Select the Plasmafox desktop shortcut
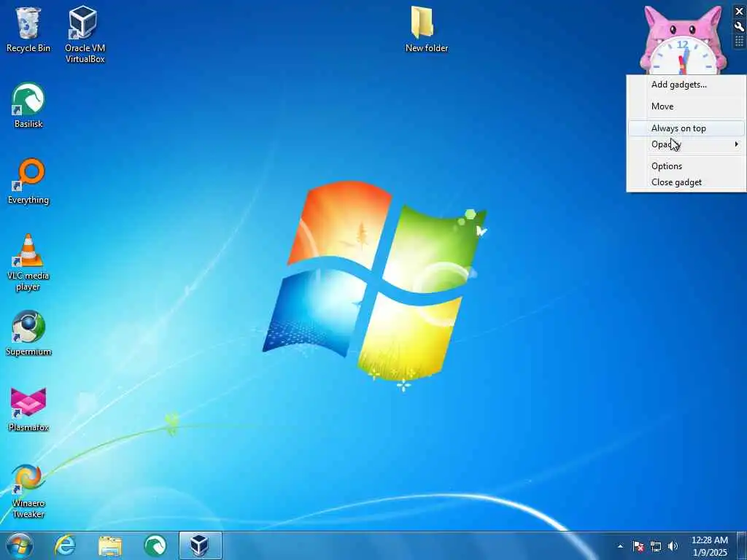 [x=28, y=410]
